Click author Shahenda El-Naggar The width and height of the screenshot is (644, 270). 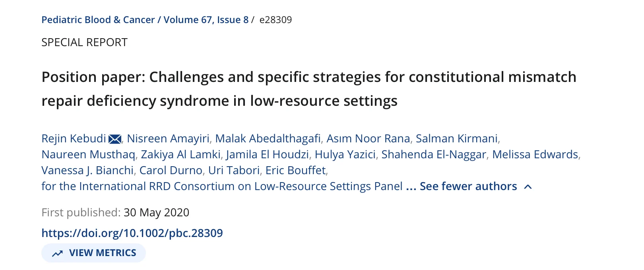pos(433,154)
